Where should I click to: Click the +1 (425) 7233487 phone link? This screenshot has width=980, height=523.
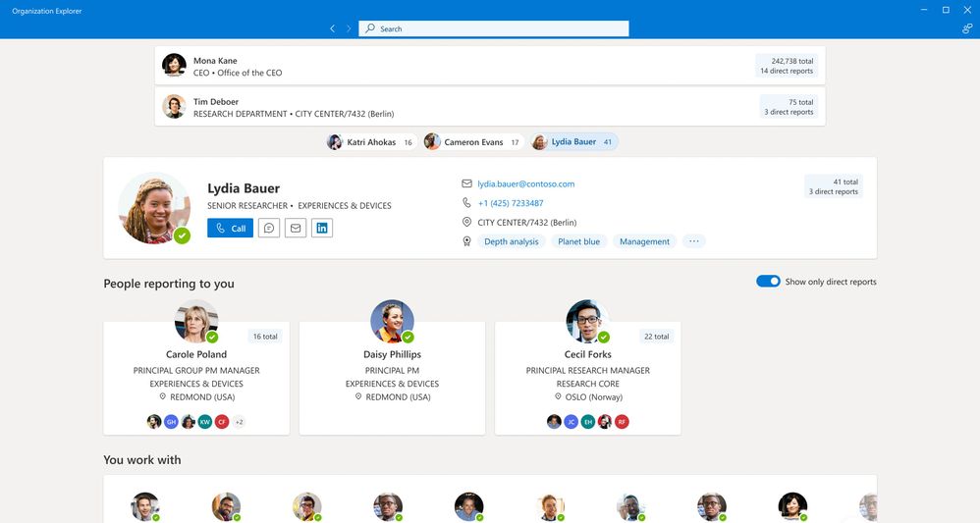click(x=511, y=203)
